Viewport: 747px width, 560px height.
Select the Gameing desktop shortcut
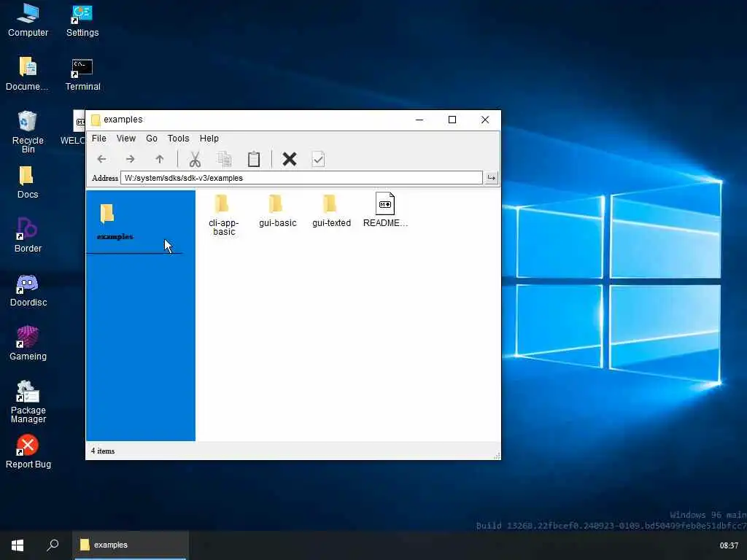(x=28, y=343)
